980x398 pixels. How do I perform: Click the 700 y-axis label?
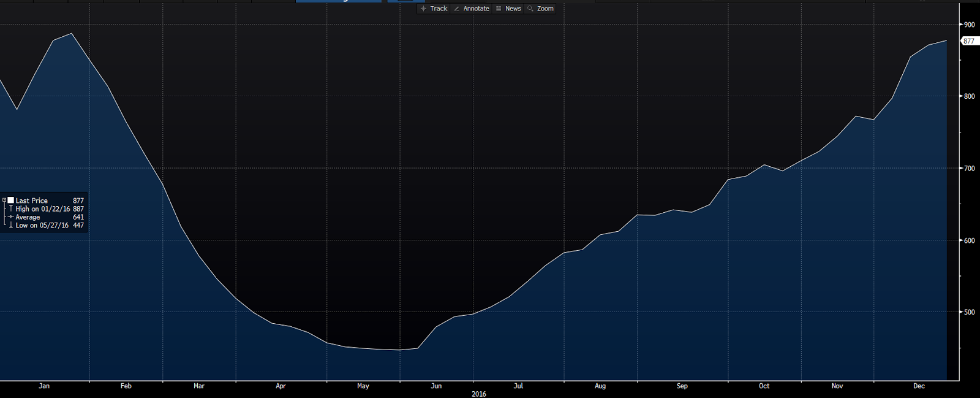point(969,168)
